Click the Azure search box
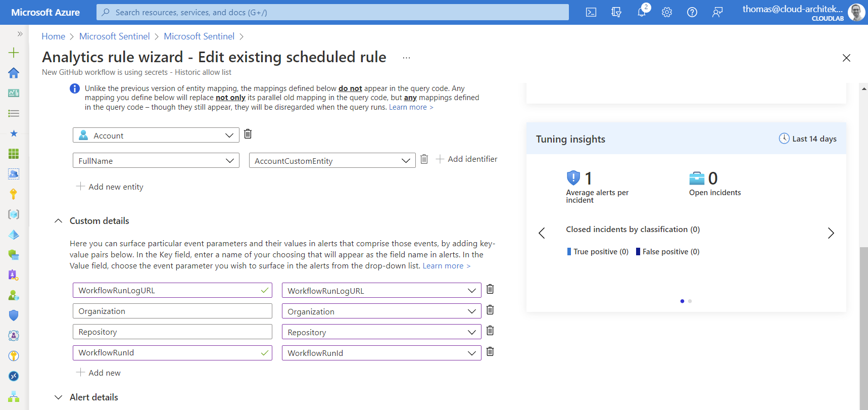 (x=332, y=12)
